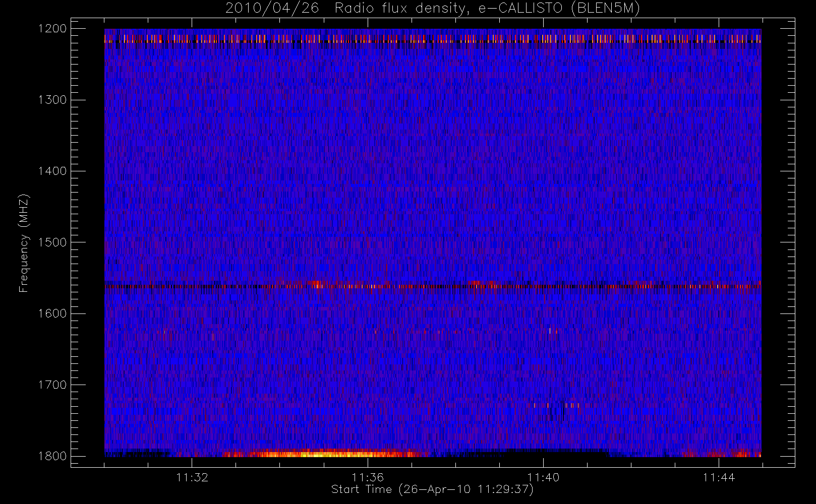Click the 11:44 time tick label
The width and height of the screenshot is (816, 504).
click(x=719, y=477)
